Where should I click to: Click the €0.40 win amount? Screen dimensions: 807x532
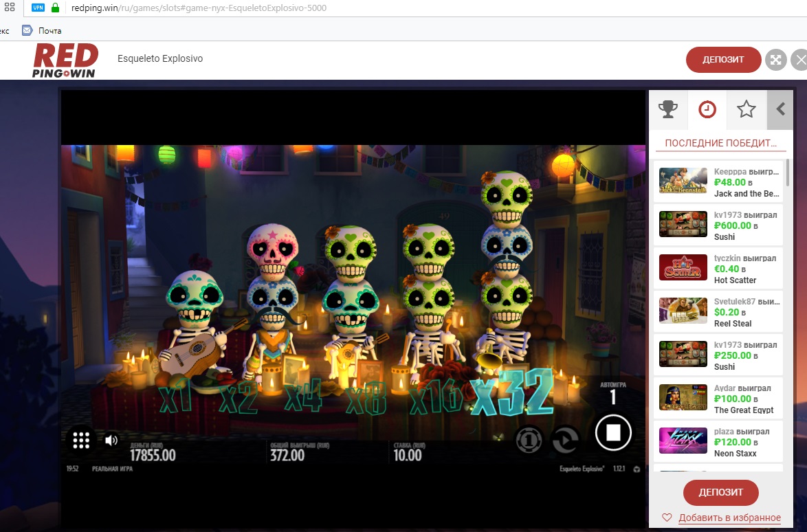(x=727, y=269)
